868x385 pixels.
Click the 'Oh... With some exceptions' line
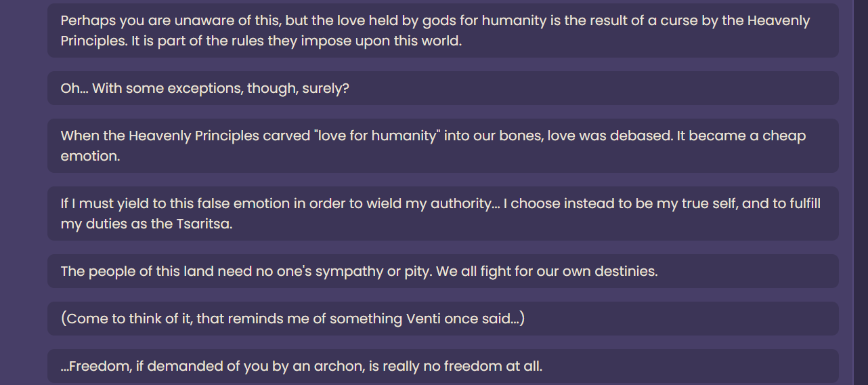coord(443,88)
